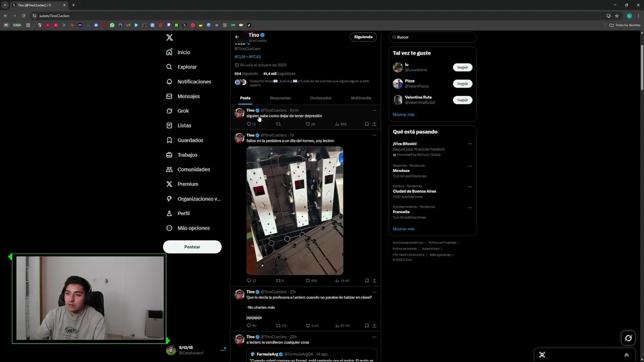Open Ciudad de Buenos Aires trend
The image size is (644, 362).
[415, 191]
